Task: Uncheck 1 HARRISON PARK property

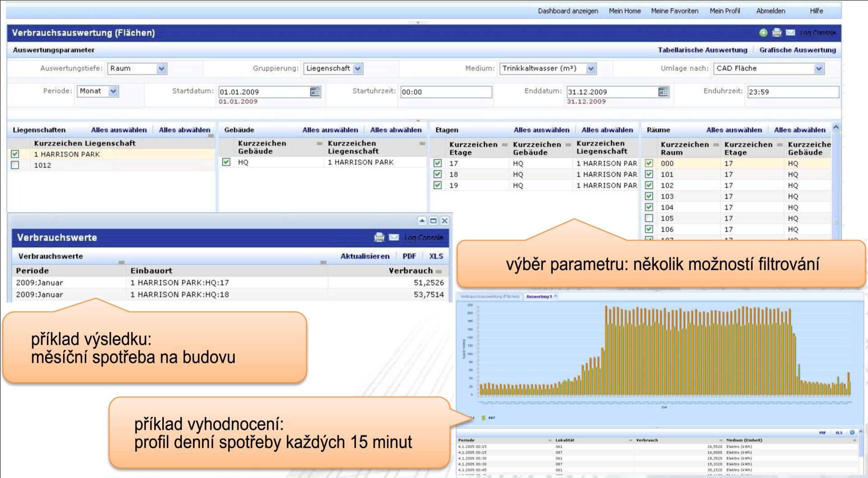Action: (15, 154)
